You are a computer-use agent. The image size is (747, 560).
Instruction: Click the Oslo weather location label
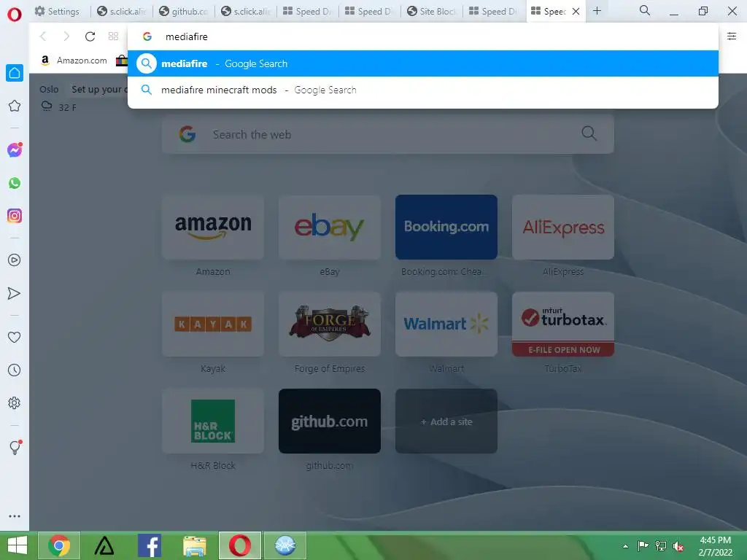click(49, 90)
